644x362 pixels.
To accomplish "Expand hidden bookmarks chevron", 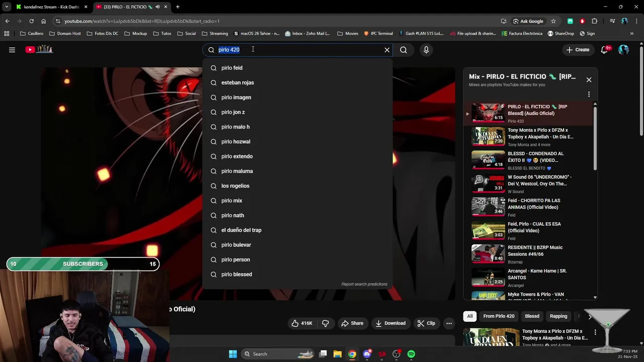I will click(632, 34).
